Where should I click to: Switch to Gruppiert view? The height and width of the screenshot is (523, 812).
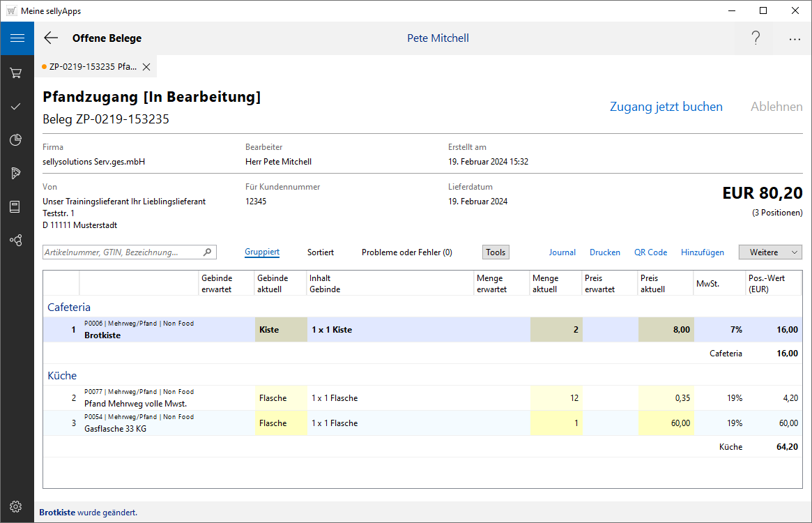[262, 252]
